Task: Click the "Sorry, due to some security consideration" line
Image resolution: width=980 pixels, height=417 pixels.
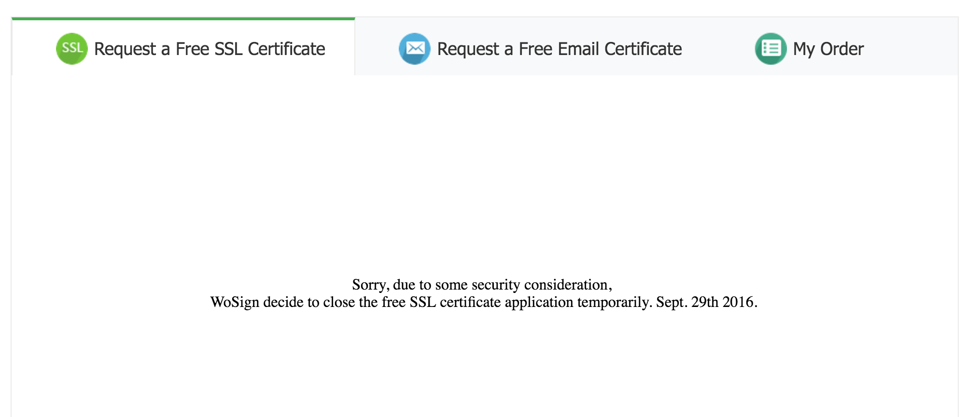Action: click(482, 285)
